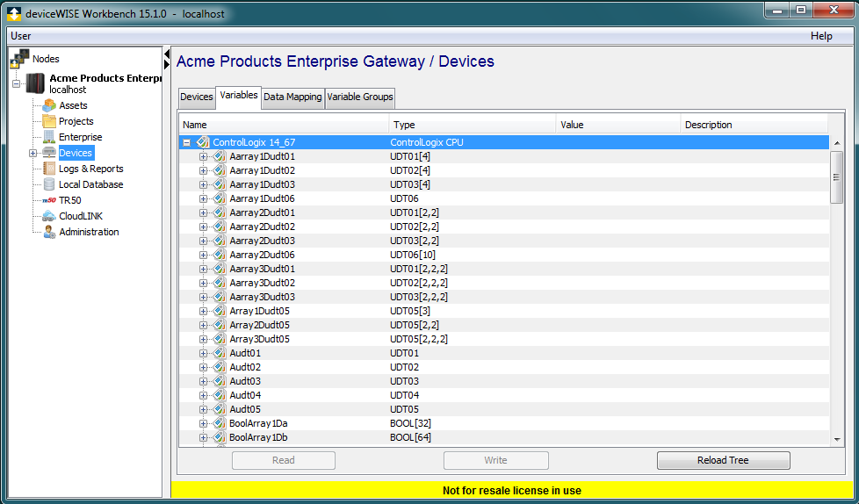
Task: Click the Projects folder icon
Action: [x=50, y=121]
